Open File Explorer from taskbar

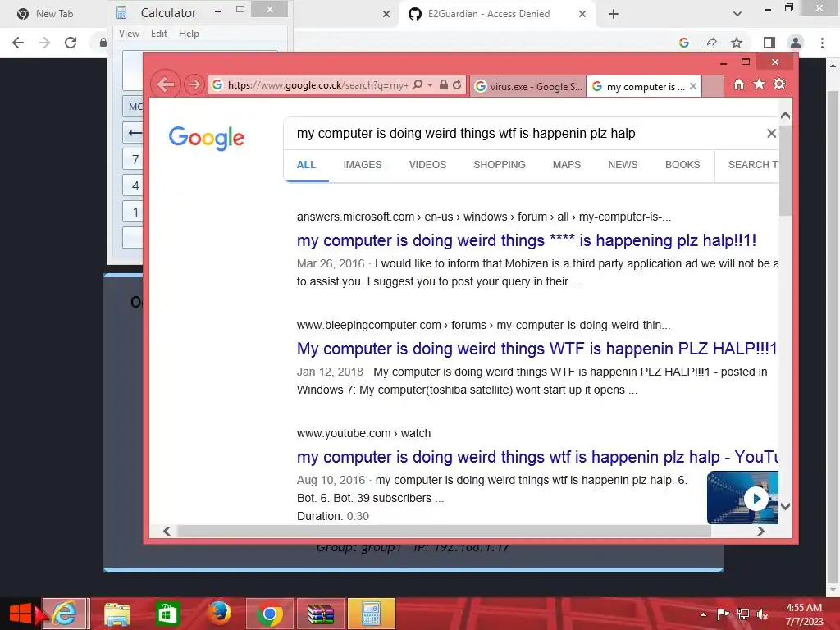(x=116, y=614)
